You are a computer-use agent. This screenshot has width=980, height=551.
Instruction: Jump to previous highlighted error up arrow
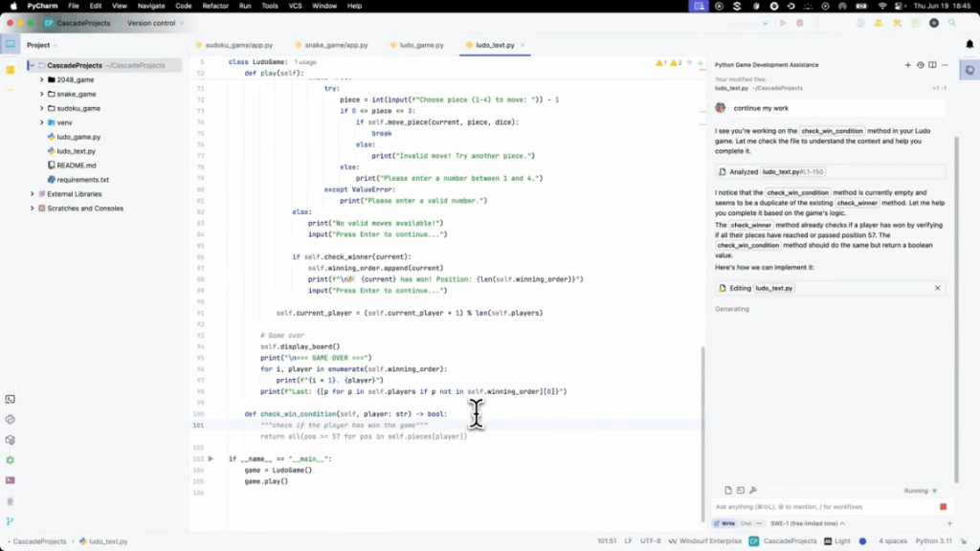(689, 62)
